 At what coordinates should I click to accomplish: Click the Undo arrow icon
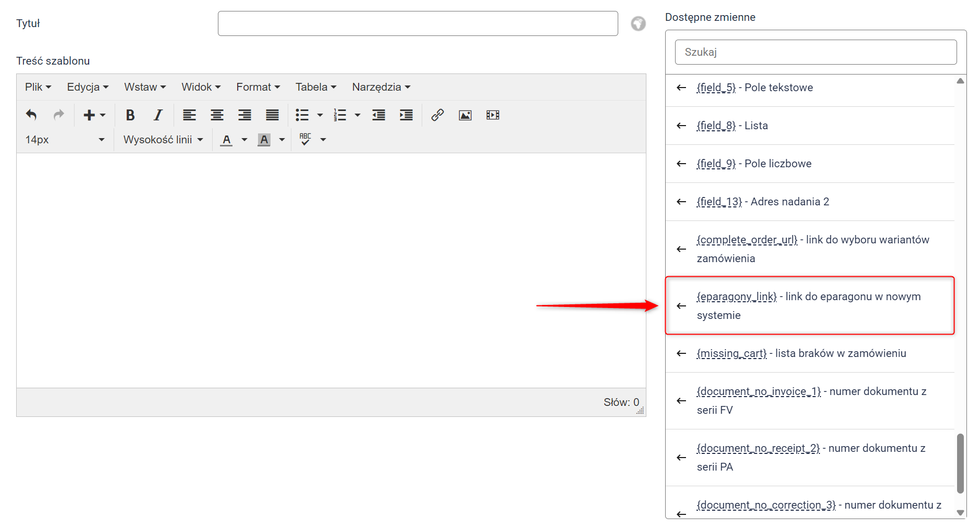tap(31, 115)
